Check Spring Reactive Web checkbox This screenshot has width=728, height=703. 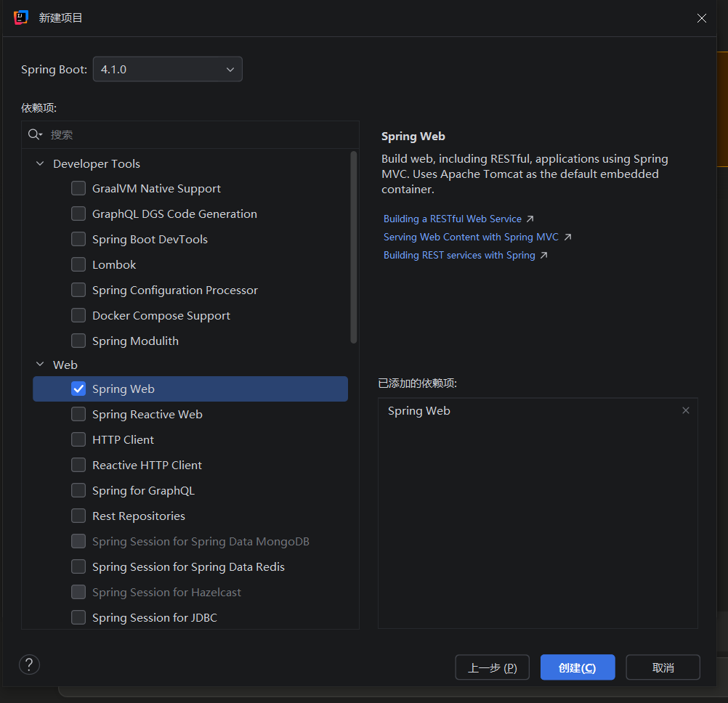[x=78, y=414]
